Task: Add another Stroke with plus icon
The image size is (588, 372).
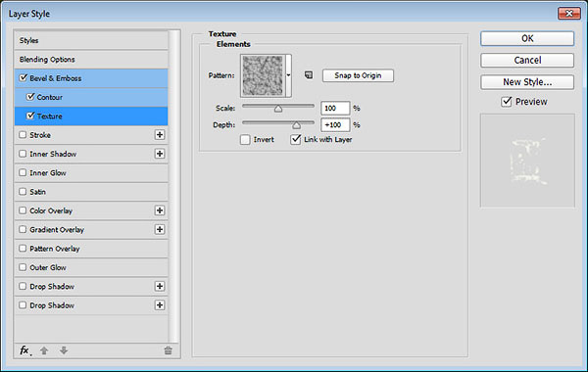Action: [x=160, y=135]
